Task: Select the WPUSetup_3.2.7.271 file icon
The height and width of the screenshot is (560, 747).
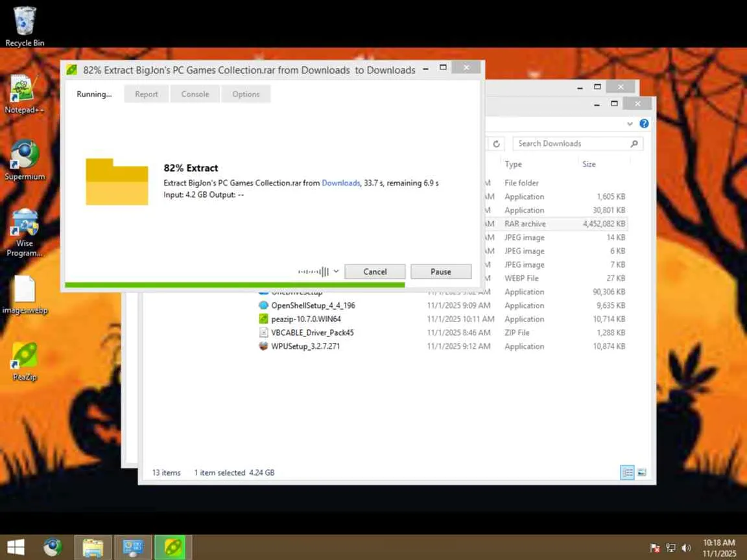Action: pos(263,346)
